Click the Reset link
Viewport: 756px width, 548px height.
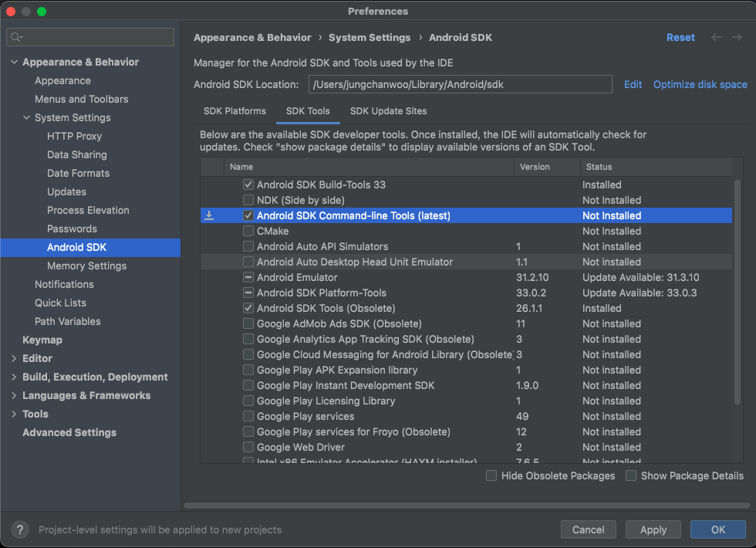coord(680,37)
